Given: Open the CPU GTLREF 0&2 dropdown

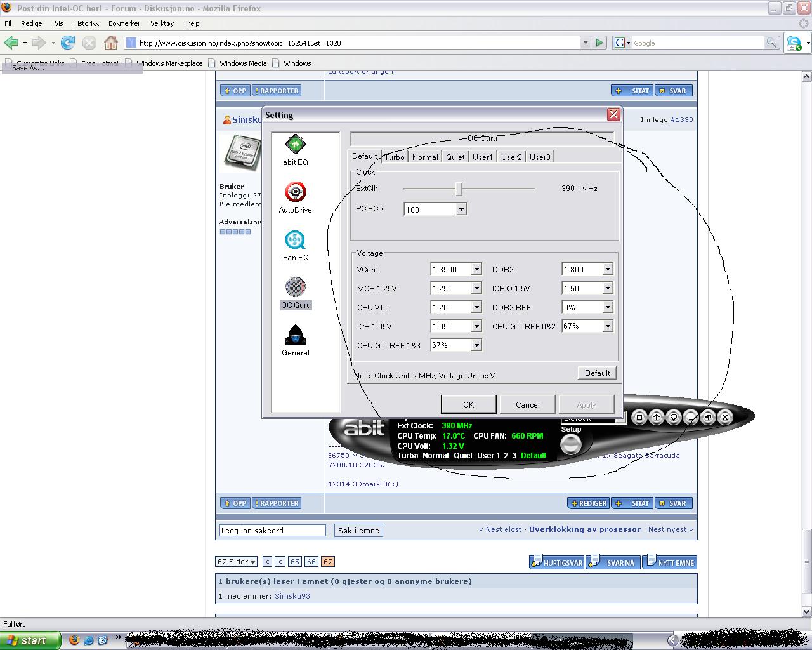Looking at the screenshot, I should click(607, 326).
